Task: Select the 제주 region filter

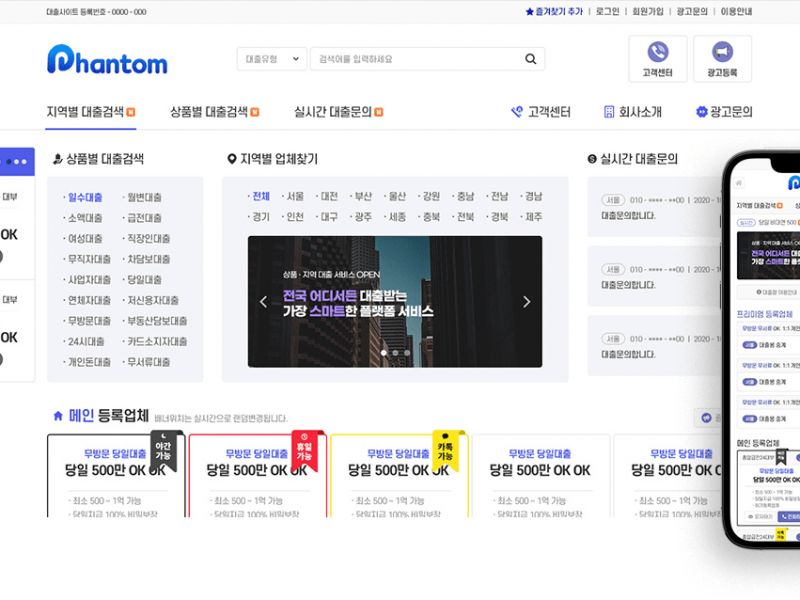Action: pyautogui.click(x=534, y=217)
